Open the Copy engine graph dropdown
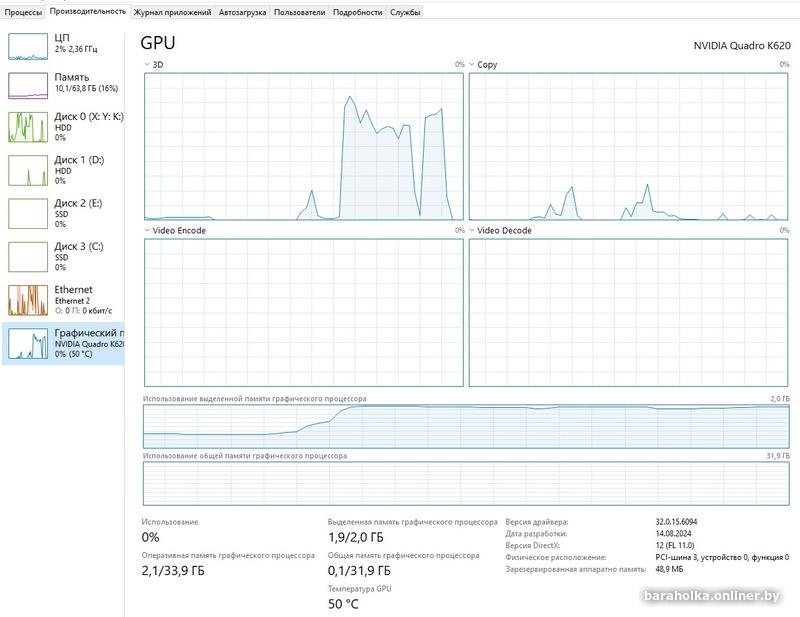The image size is (800, 617). 473,65
